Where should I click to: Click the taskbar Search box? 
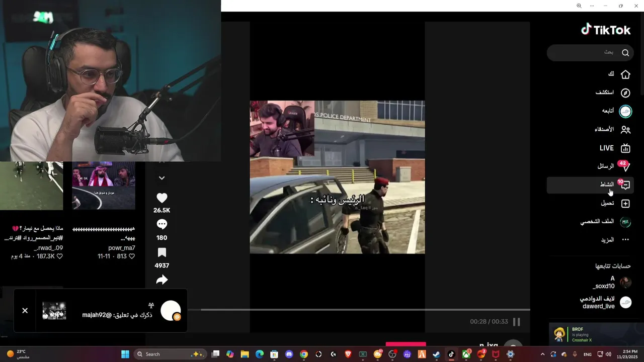(170, 354)
